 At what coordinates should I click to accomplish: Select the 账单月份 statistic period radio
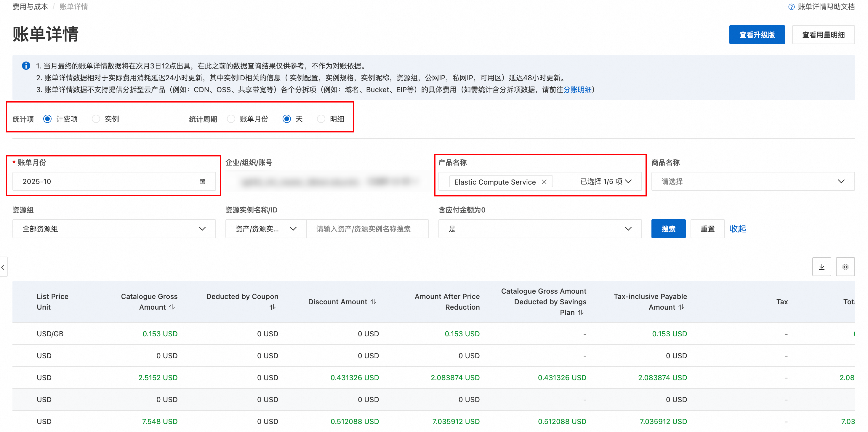(x=231, y=119)
